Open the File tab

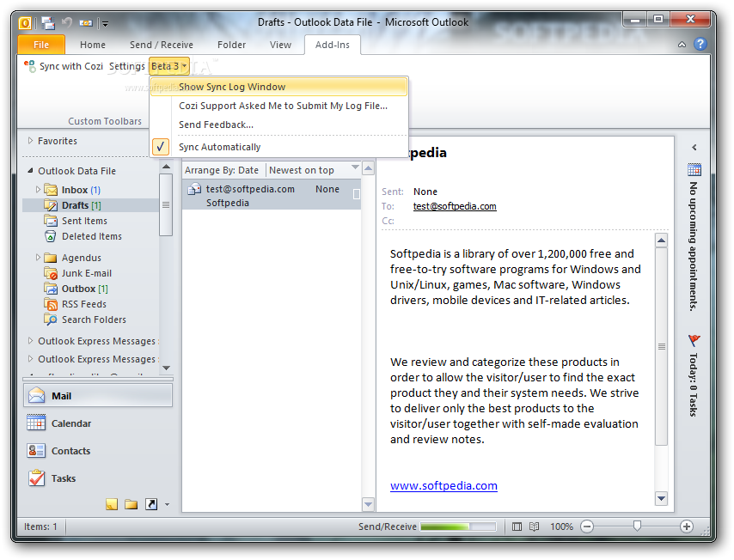(41, 45)
